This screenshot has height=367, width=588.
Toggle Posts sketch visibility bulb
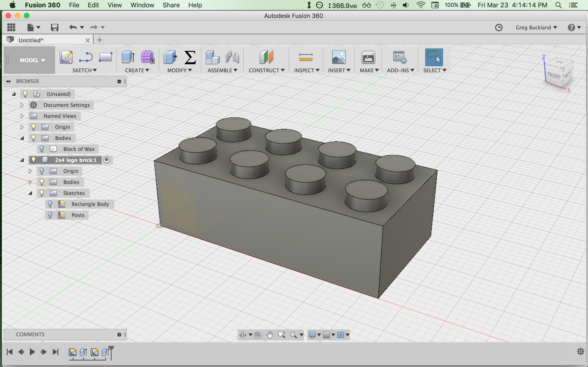click(x=50, y=215)
